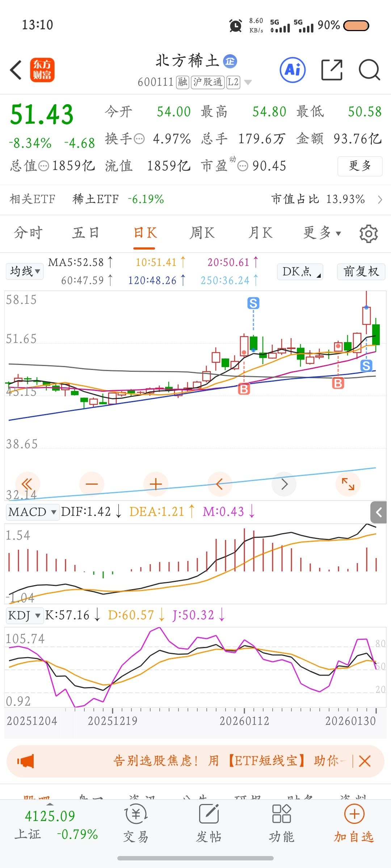Expand the 上证 index bar arrow
This screenshot has height=868, width=391.
coord(50,804)
